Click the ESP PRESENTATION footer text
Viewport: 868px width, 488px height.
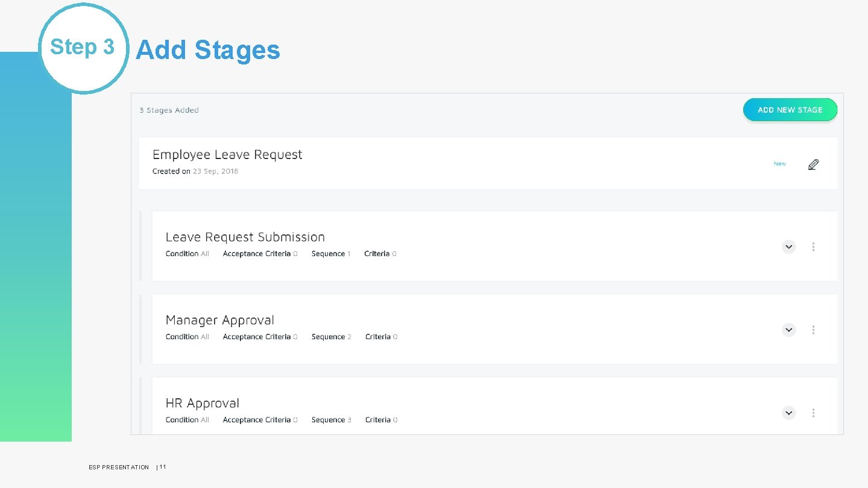(x=119, y=467)
